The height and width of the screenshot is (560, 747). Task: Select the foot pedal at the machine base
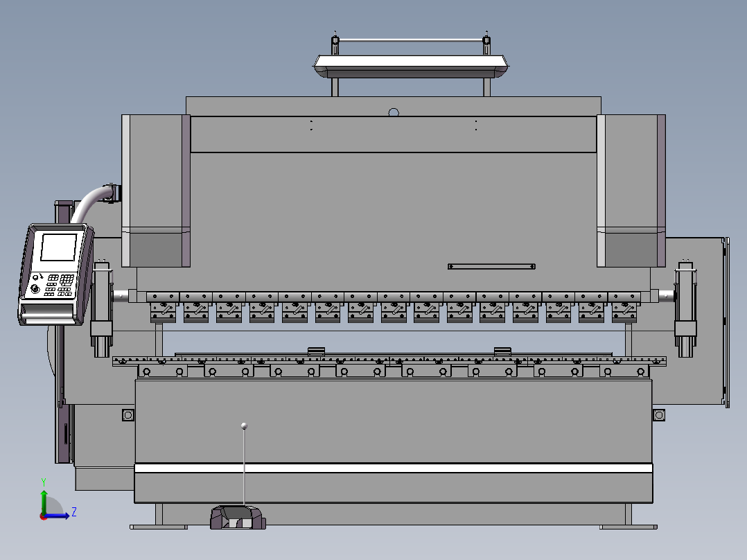point(238,518)
